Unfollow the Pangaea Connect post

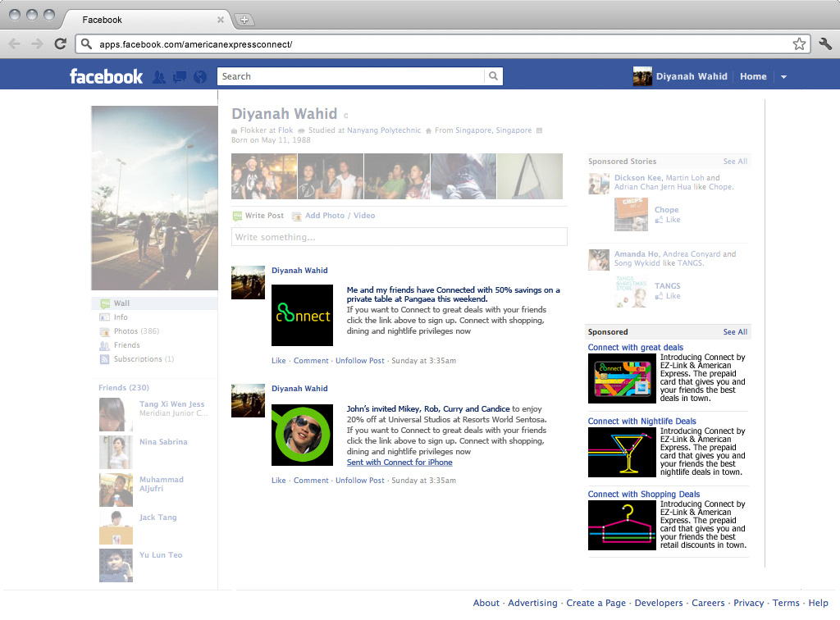tap(360, 361)
